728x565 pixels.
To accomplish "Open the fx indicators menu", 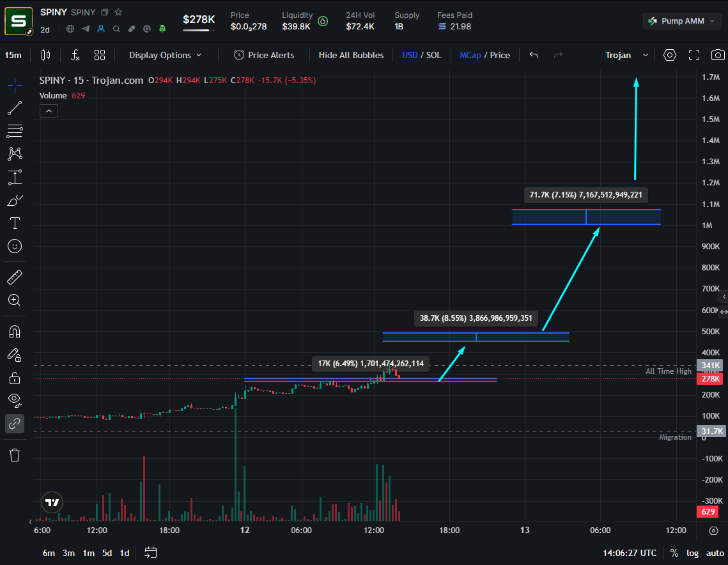I will pyautogui.click(x=75, y=55).
